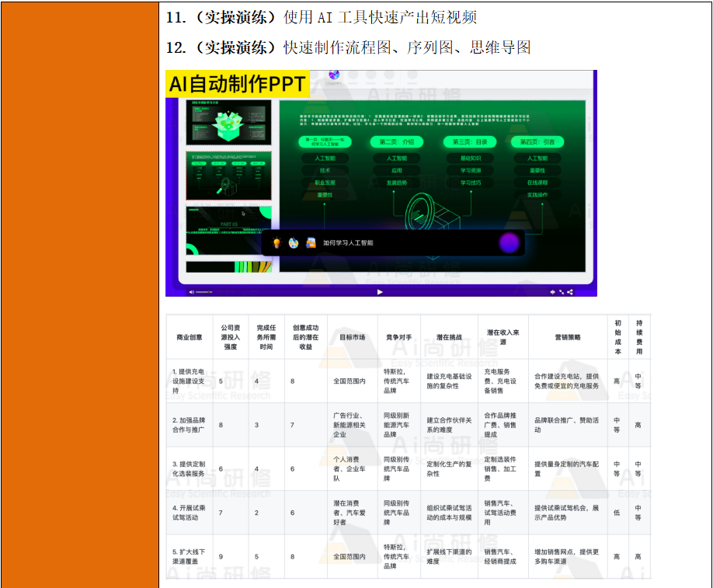
Task: Click the lightbulb idea icon in the prompt bar
Action: [277, 243]
